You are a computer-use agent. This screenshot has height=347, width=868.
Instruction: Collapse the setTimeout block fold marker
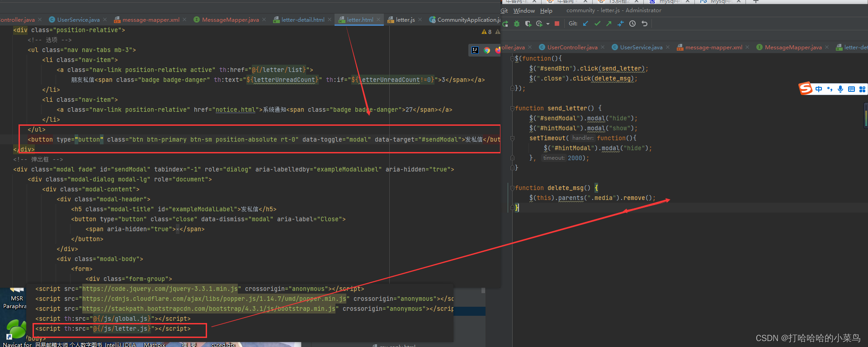point(513,138)
